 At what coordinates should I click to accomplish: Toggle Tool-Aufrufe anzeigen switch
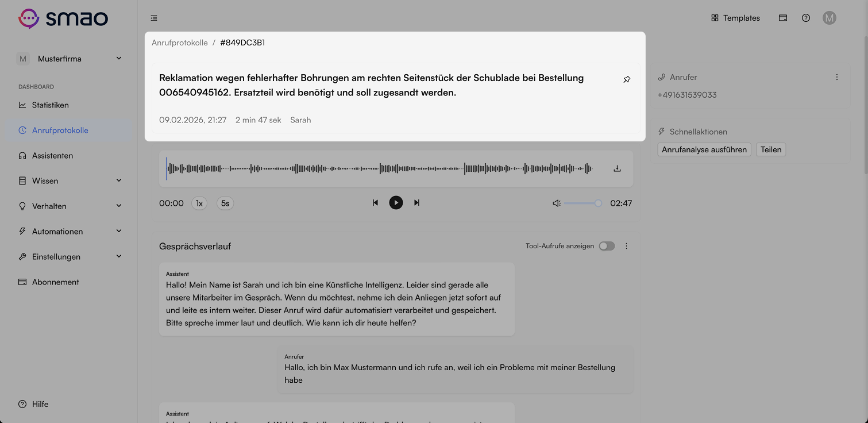[x=607, y=246]
